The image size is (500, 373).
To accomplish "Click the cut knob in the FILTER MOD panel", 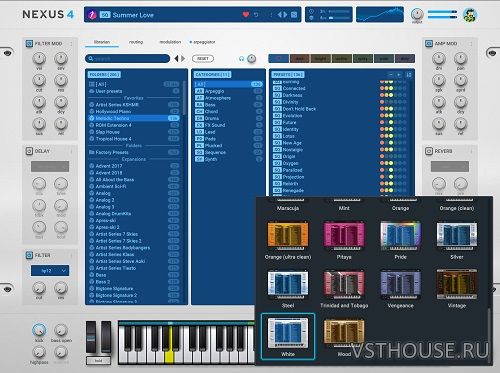I will [x=39, y=80].
